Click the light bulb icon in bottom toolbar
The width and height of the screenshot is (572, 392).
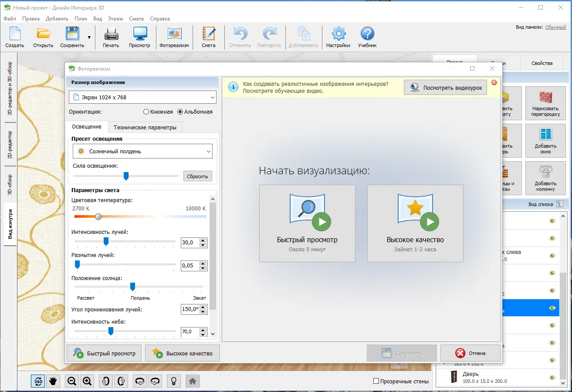[174, 381]
